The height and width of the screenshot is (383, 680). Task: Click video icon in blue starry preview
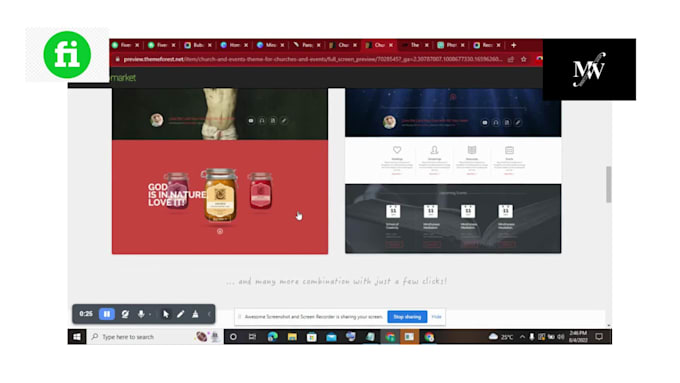[x=485, y=123]
